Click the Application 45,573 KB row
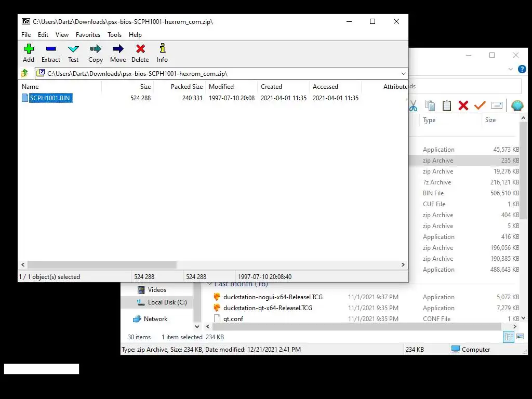Viewport: 532px width, 399px height. point(464,150)
